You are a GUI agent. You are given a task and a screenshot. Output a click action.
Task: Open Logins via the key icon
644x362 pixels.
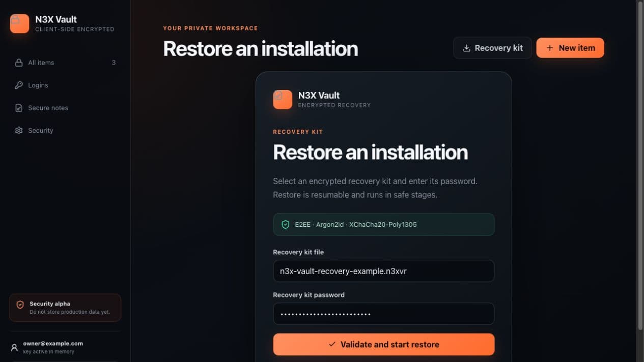click(19, 85)
